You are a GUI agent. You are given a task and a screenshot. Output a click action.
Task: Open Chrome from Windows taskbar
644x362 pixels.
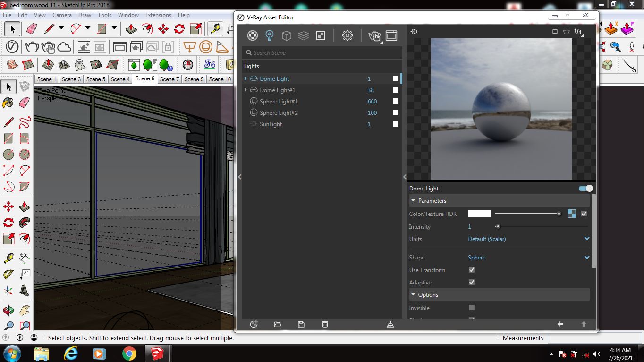(129, 353)
